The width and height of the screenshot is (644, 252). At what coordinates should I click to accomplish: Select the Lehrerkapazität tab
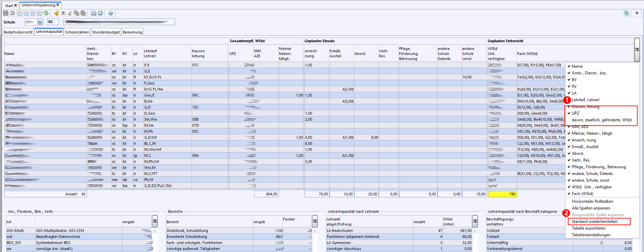coord(49,31)
